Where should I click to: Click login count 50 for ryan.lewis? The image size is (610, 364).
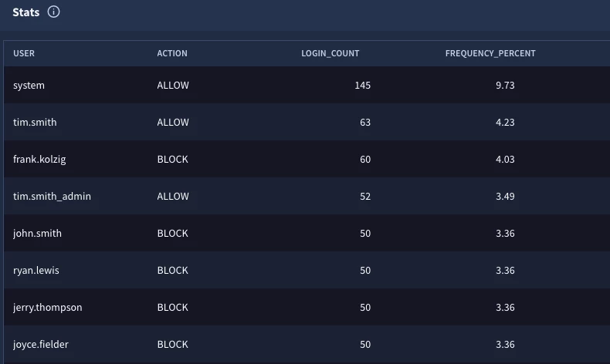tap(365, 270)
